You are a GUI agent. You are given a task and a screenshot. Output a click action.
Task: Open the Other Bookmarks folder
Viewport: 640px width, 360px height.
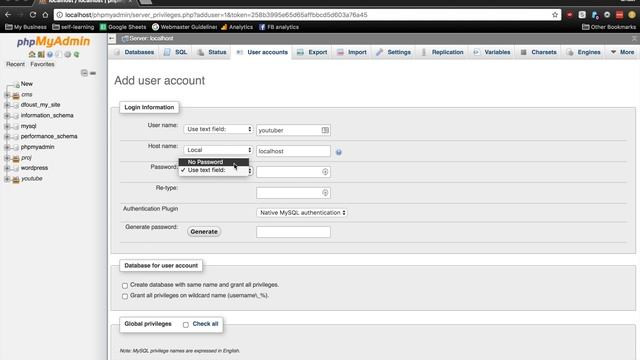[x=609, y=27]
